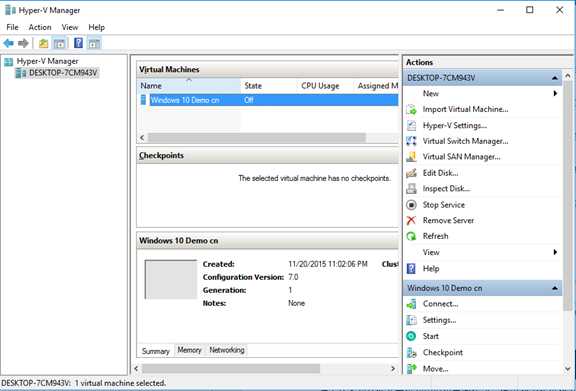576x391 pixels.
Task: Sort by the CPU Usage column header
Action: [324, 86]
